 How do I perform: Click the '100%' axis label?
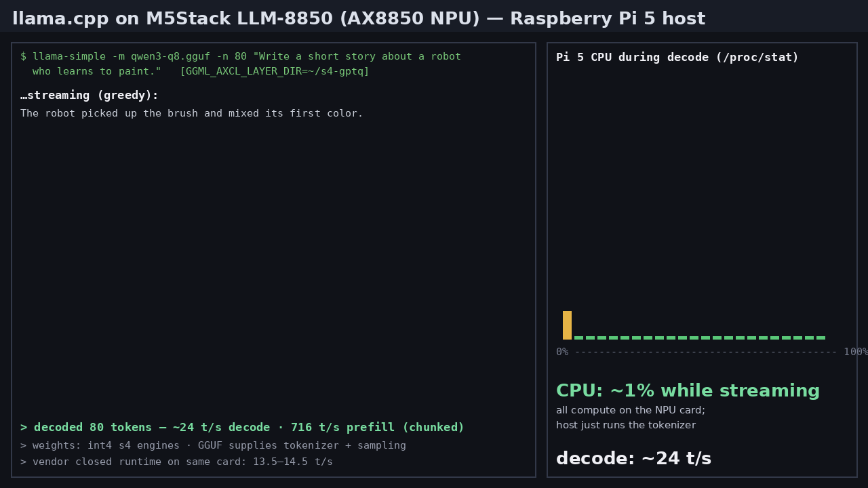[856, 352]
